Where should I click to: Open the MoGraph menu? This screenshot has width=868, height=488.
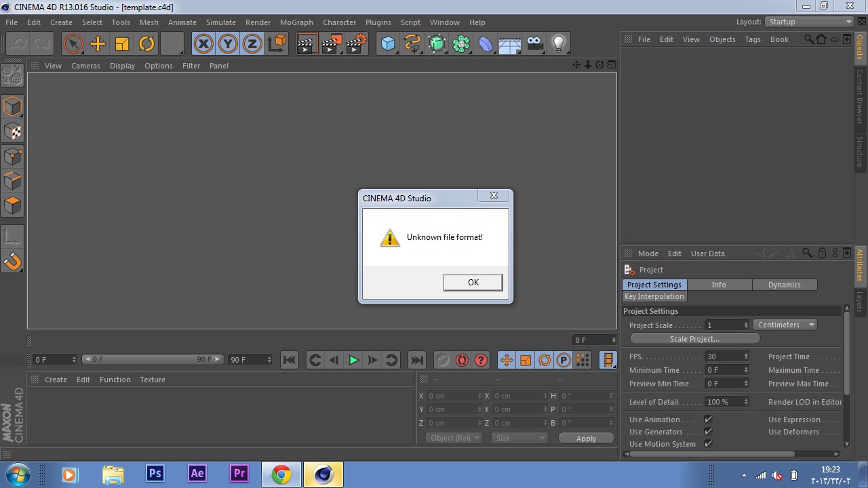coord(296,22)
